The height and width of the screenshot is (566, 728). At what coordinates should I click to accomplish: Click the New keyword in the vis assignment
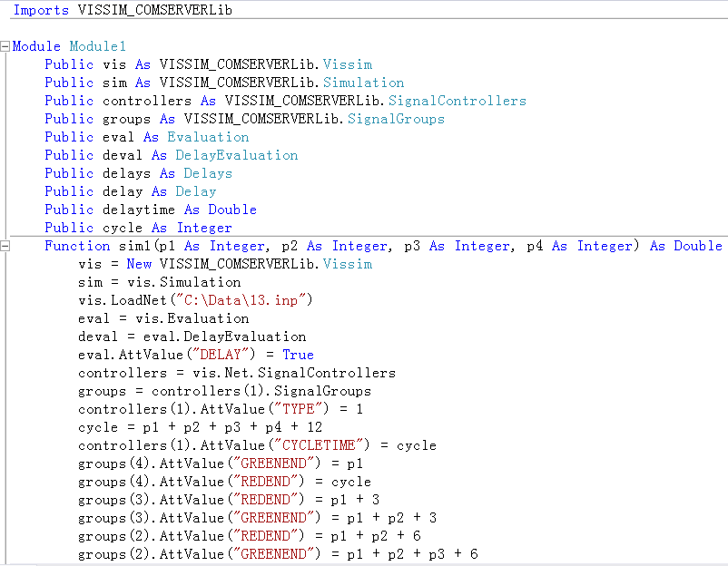tap(139, 264)
